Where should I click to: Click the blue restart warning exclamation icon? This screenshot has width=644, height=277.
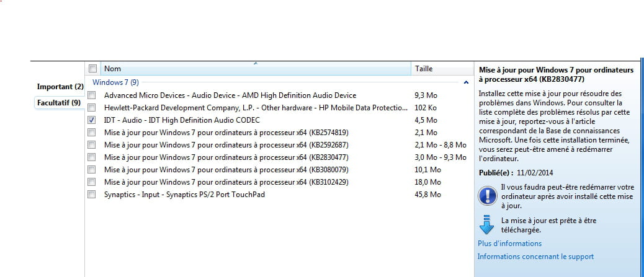488,196
